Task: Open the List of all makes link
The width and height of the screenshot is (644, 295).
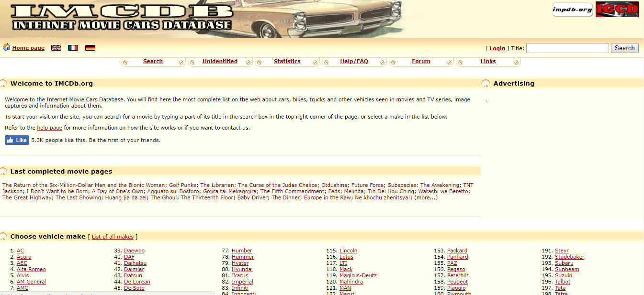Action: tap(113, 237)
